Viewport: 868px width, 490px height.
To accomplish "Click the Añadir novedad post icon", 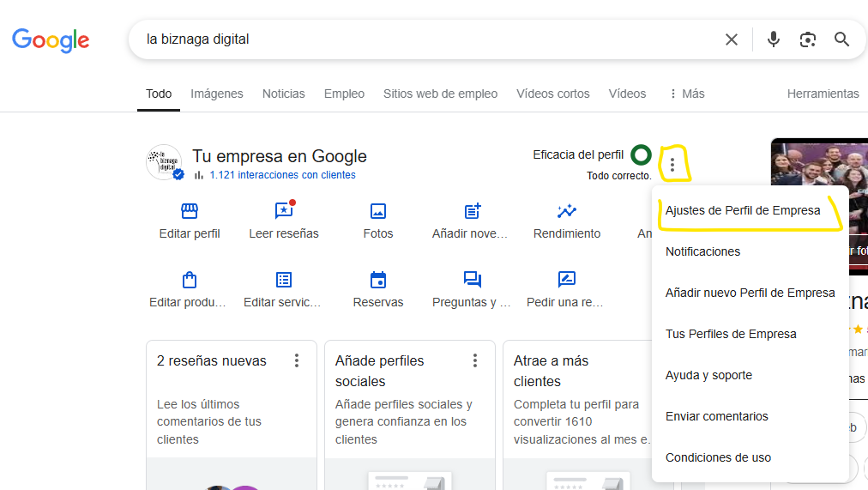I will click(x=473, y=211).
